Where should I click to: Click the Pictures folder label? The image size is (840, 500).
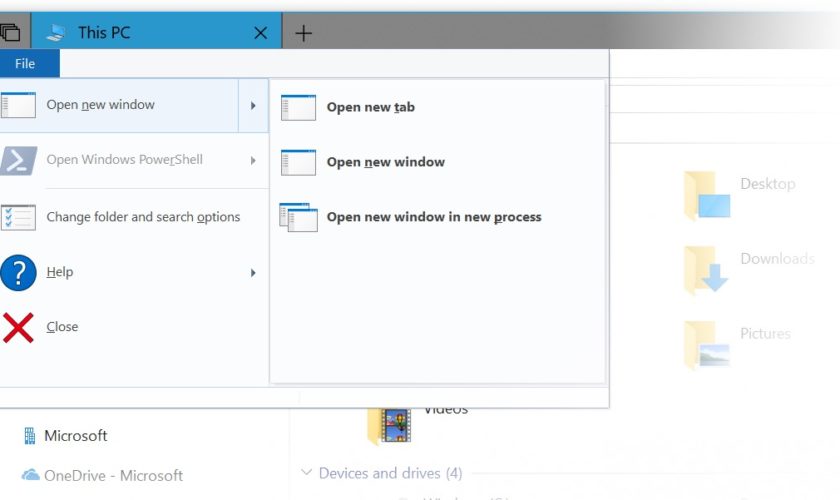tap(766, 334)
